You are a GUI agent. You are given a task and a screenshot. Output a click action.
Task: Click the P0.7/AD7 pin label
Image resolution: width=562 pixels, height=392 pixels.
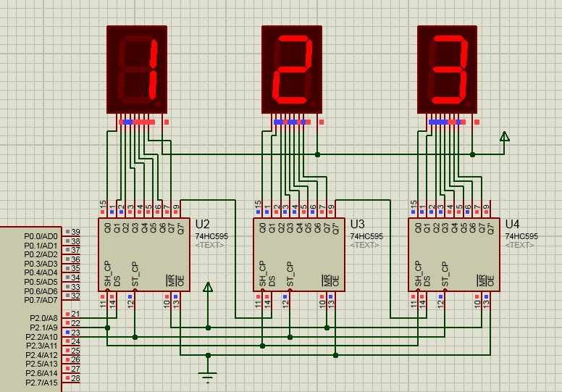tap(41, 300)
